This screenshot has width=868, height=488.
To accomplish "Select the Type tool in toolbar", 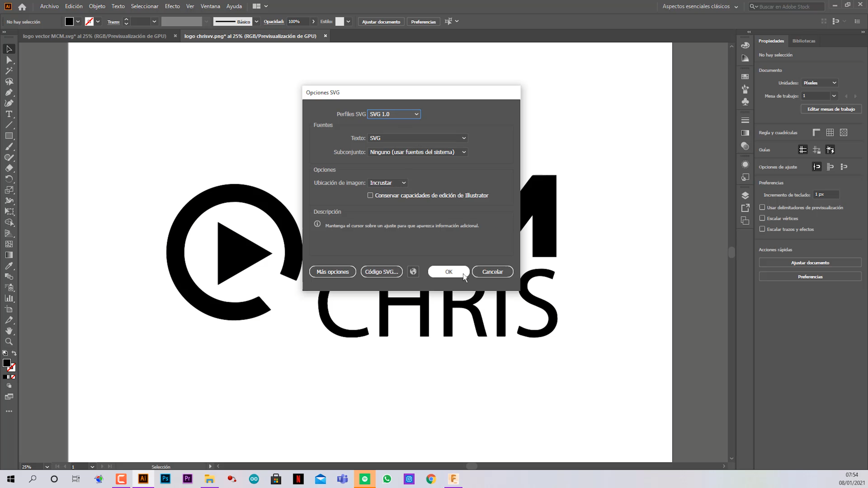I will click(x=9, y=114).
